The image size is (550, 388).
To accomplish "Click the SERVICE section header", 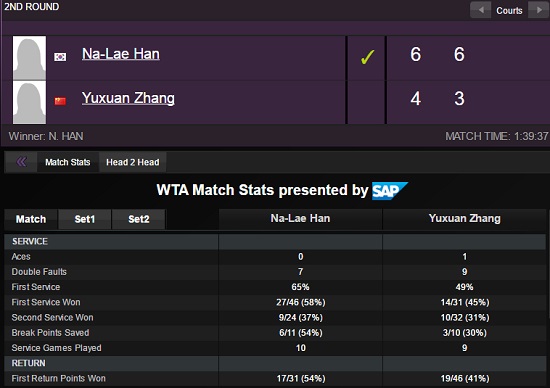I will click(30, 241).
